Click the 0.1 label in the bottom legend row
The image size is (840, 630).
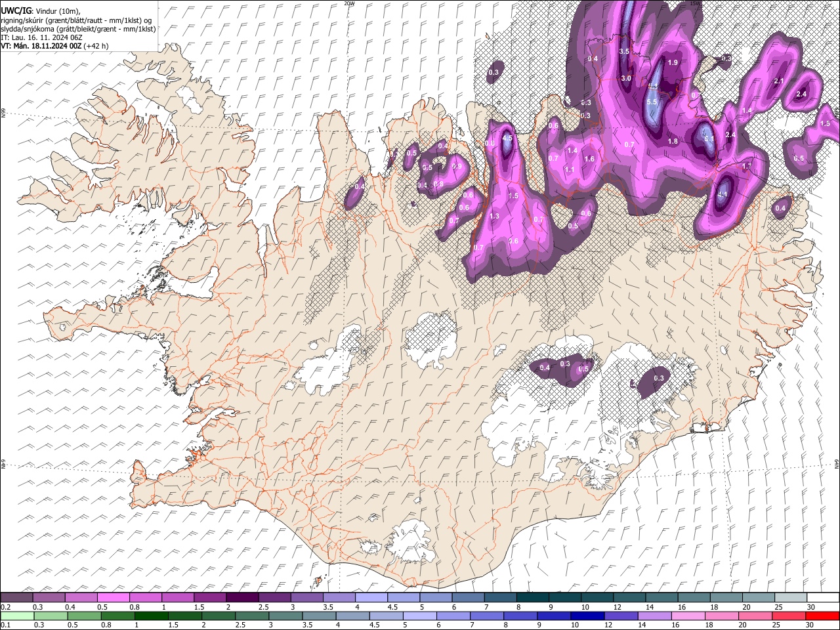tap(5, 625)
